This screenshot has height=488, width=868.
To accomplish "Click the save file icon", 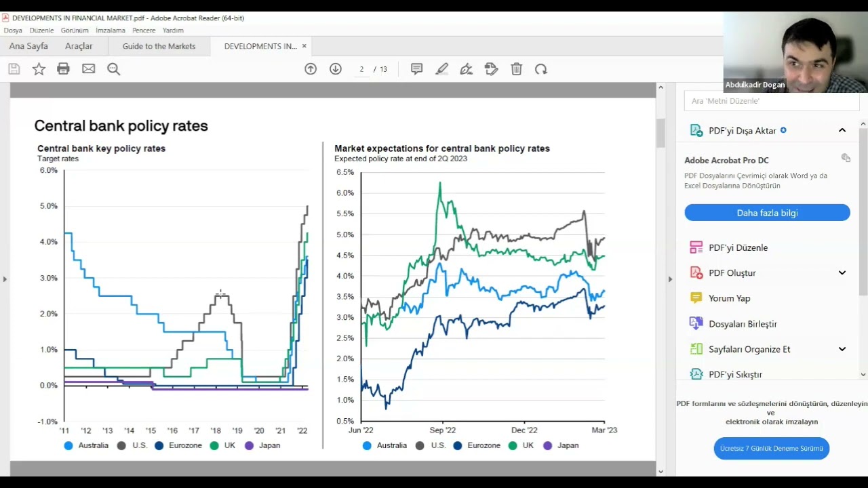I will point(14,69).
